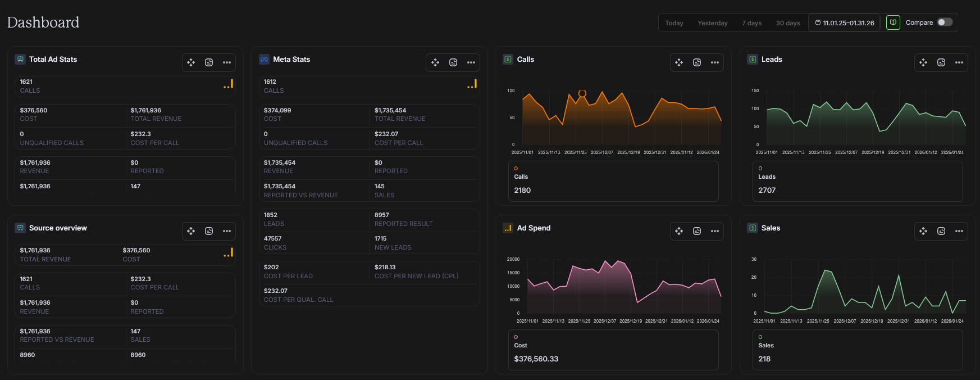Screen dimensions: 980x380
Task: Open sticker icon on Total Ad Stats widget
Action: (x=209, y=62)
